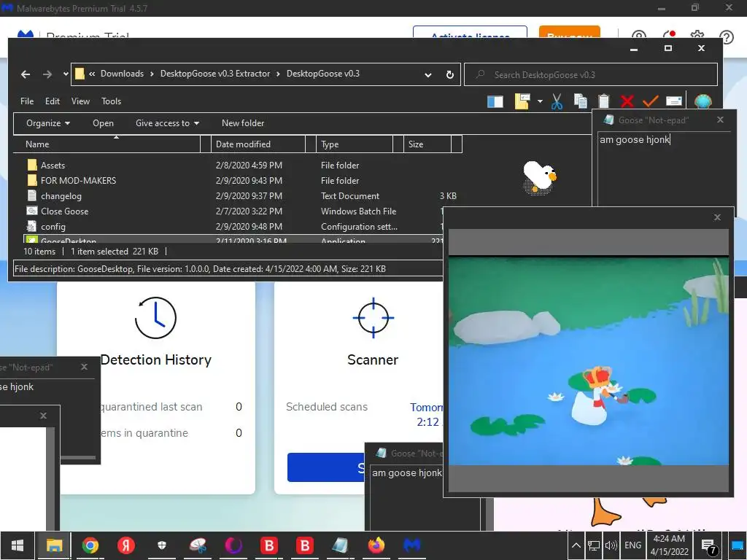Open the File menu
Viewport: 747px width, 560px height.
pos(27,101)
